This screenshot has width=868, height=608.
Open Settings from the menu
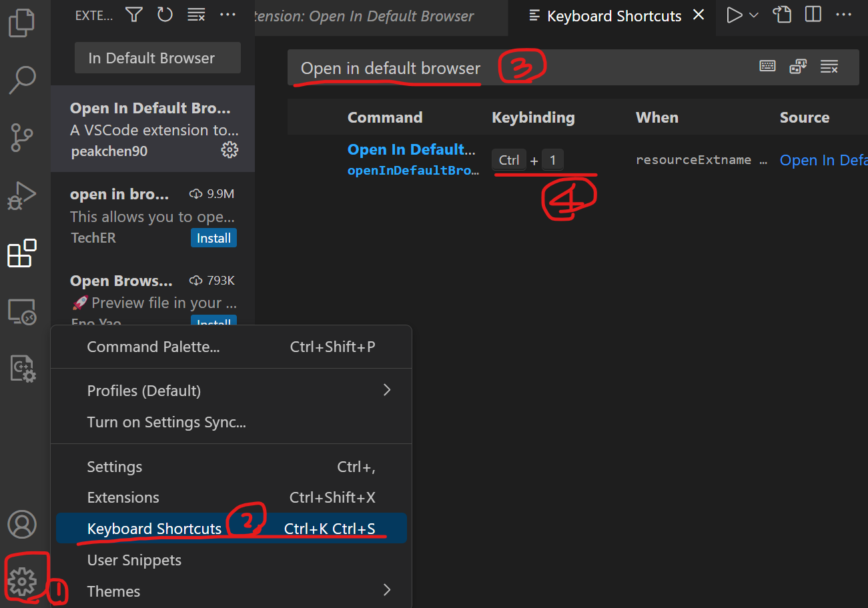point(231,467)
